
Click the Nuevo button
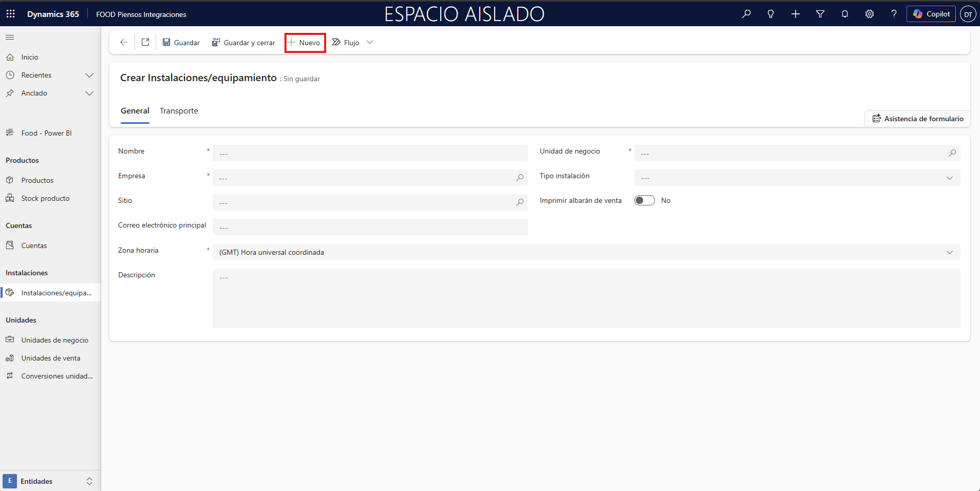coord(305,43)
